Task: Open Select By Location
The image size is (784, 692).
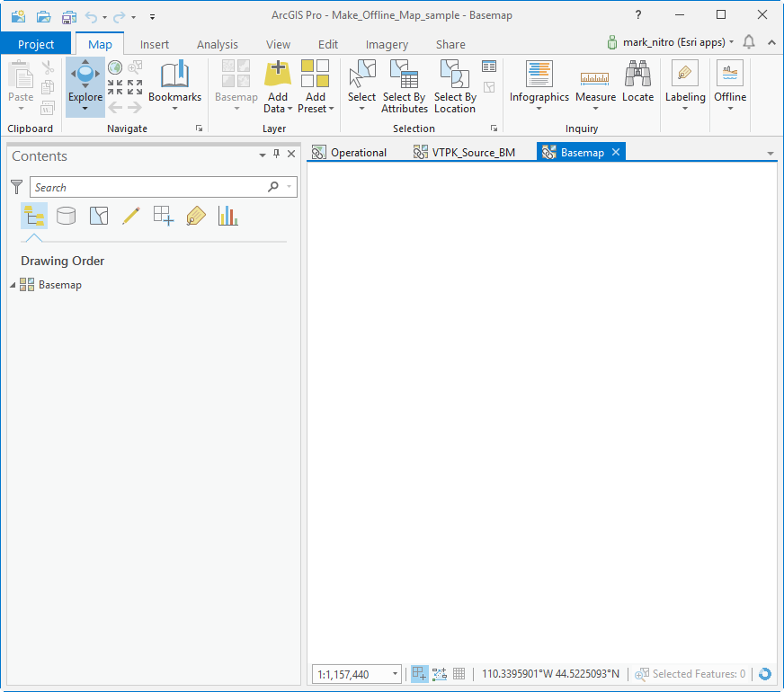Action: [x=455, y=86]
